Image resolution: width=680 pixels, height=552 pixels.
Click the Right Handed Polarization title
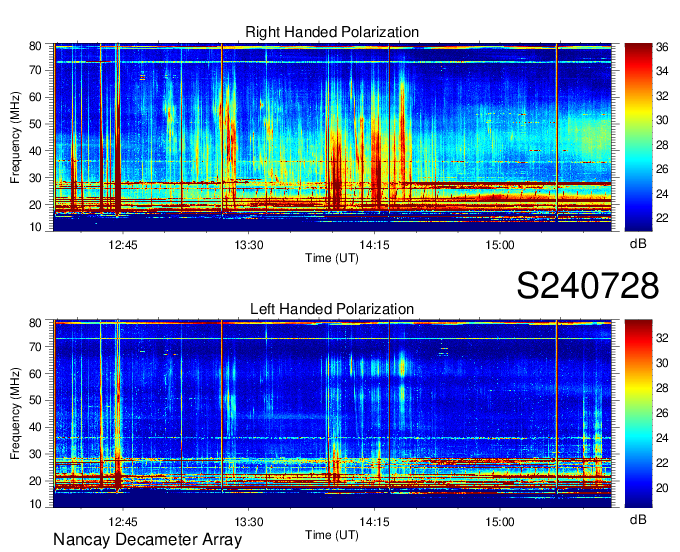tap(332, 32)
